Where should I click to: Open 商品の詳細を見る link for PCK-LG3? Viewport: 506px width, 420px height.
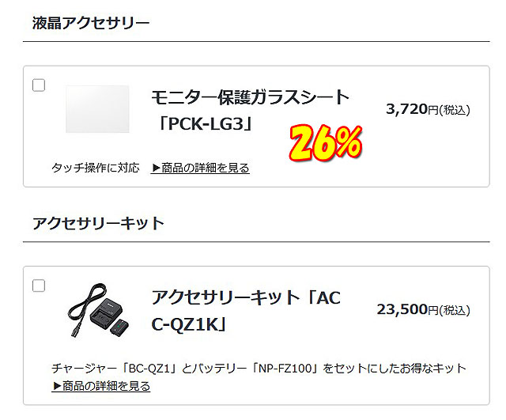tap(206, 168)
